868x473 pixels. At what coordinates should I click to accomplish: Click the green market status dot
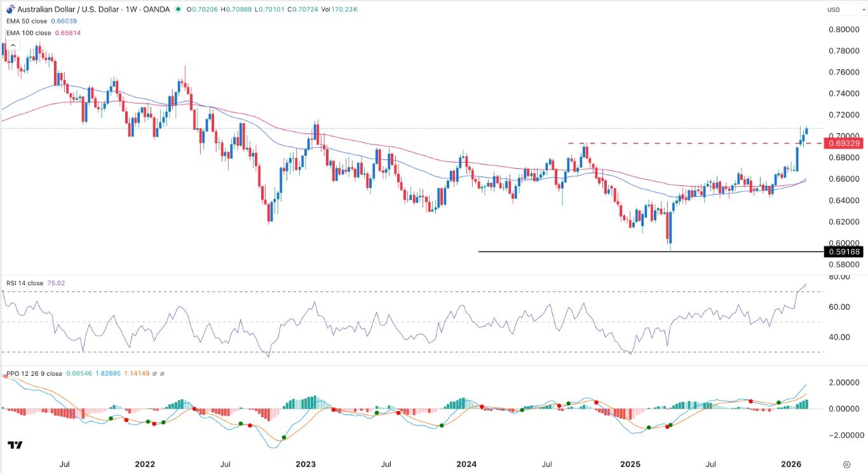pos(177,10)
